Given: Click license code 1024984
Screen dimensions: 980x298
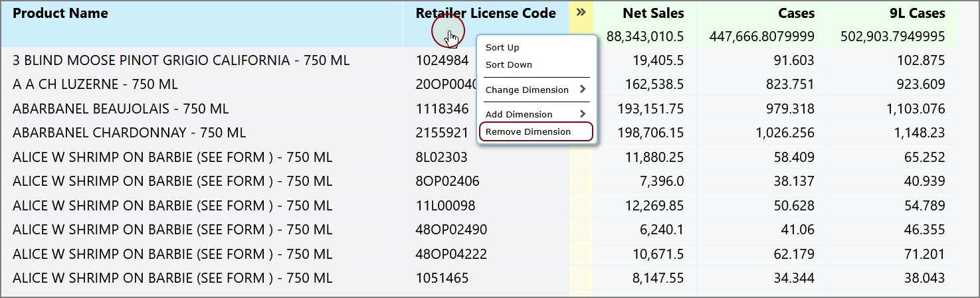Looking at the screenshot, I should (442, 61).
